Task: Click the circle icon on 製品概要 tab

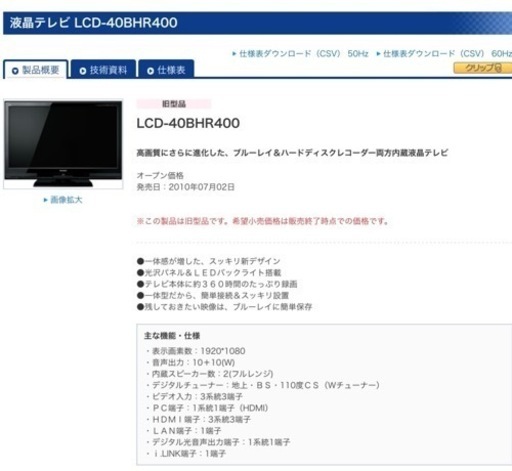Action: pyautogui.click(x=15, y=71)
